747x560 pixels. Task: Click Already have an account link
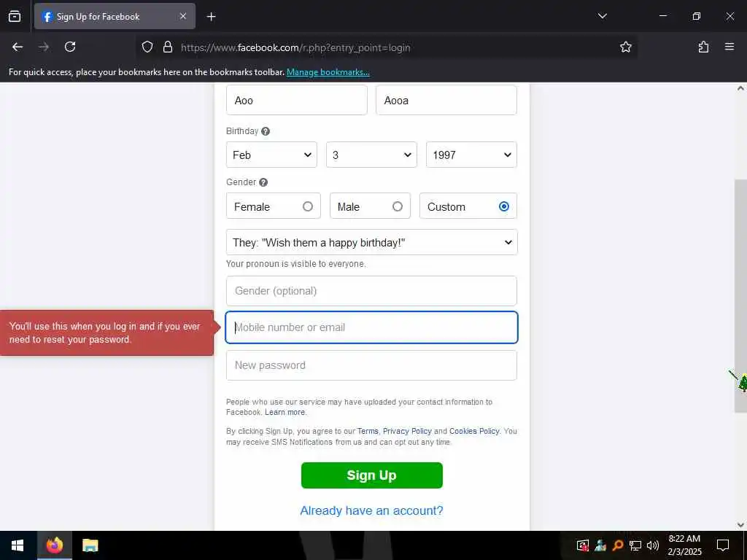pos(371,510)
